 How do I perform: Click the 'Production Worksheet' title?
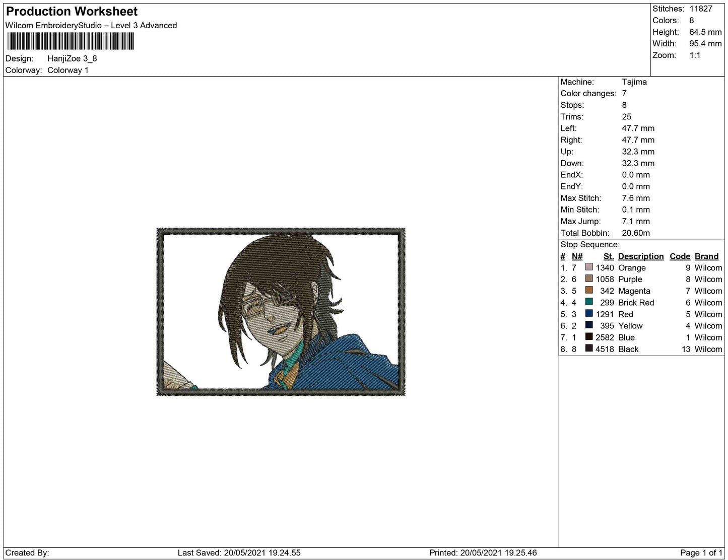[x=72, y=12]
